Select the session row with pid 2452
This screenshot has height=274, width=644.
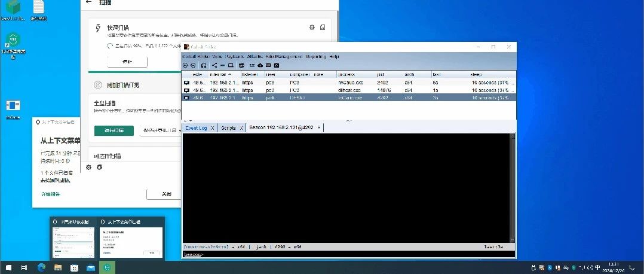tap(349, 83)
